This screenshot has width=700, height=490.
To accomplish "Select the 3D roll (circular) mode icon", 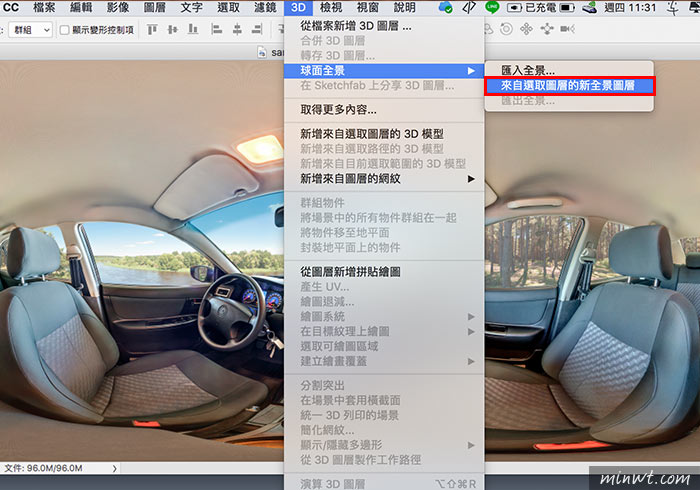I will coord(506,29).
